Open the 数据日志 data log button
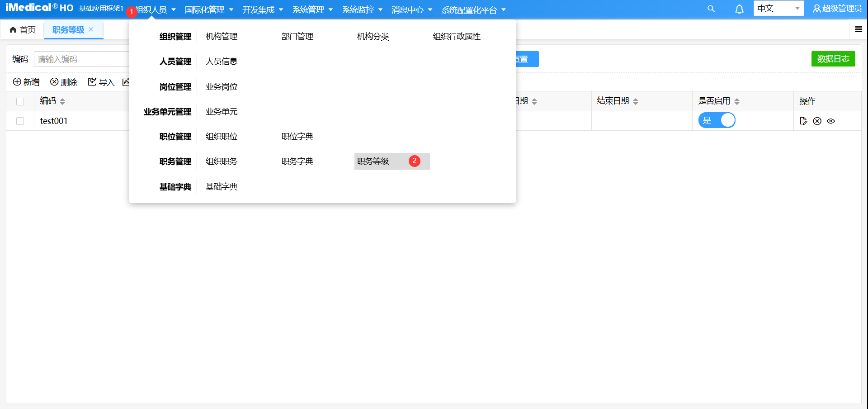The width and height of the screenshot is (868, 409). point(833,59)
